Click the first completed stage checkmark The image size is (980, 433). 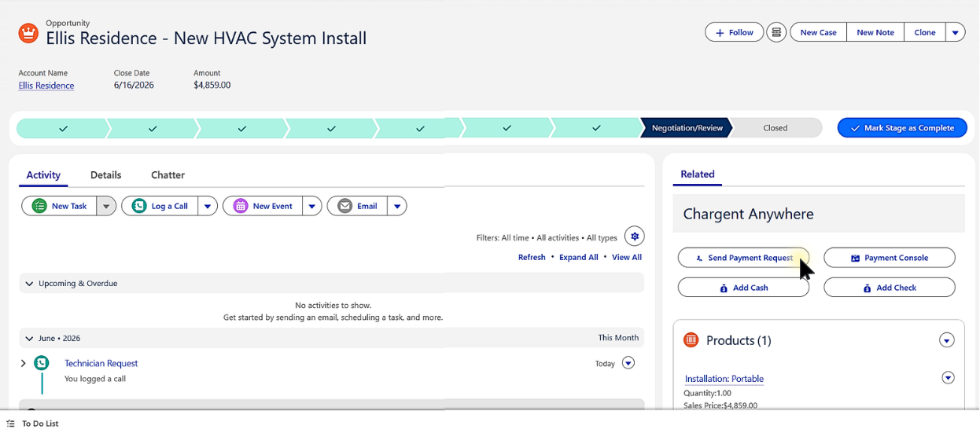coord(63,127)
